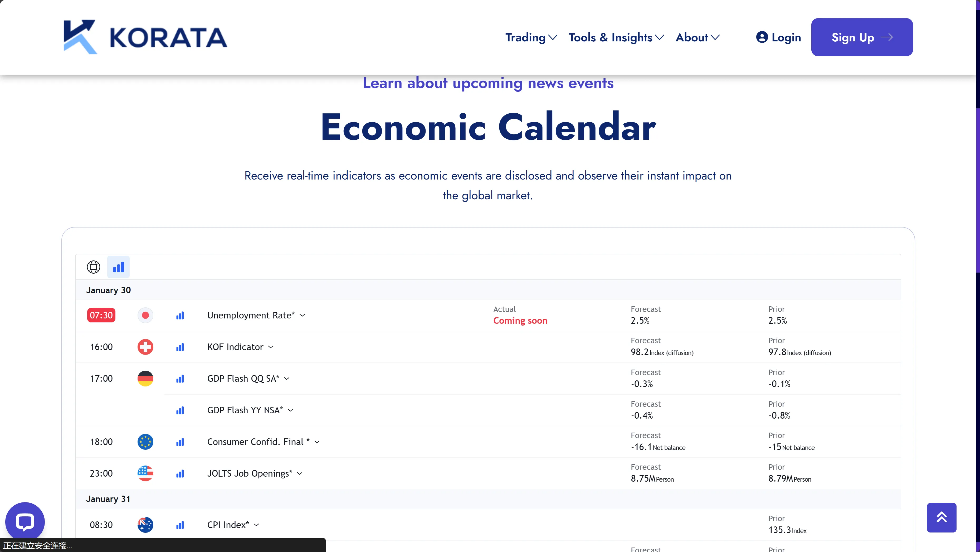Screen dimensions: 980x552
Task: Click the Switzerland flag beside KOF Indicator
Action: point(145,347)
